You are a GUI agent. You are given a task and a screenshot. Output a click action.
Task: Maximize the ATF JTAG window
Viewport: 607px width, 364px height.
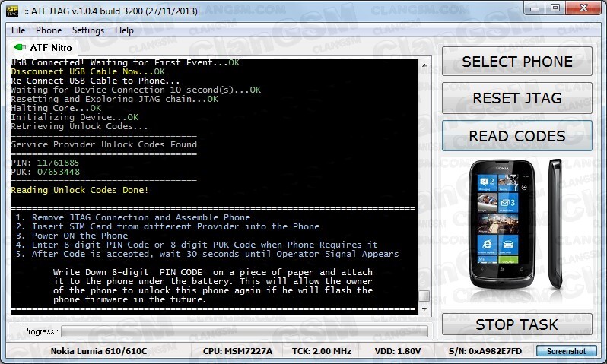pos(555,8)
